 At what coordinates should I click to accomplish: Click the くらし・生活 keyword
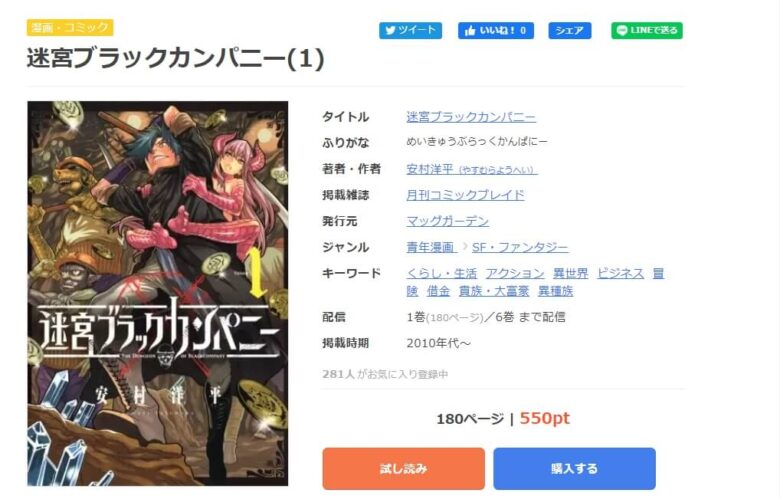[441, 273]
